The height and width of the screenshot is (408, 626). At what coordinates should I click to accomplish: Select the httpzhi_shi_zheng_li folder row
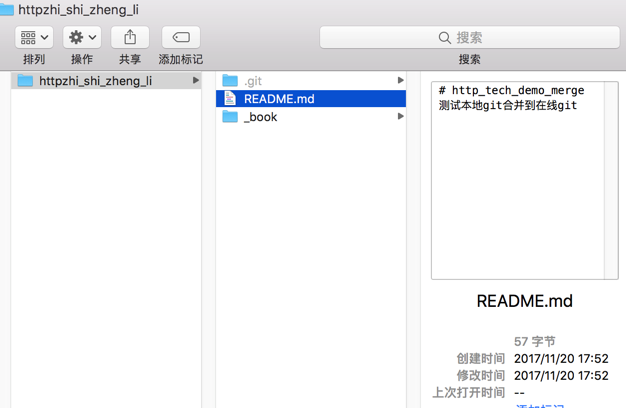pyautogui.click(x=106, y=81)
